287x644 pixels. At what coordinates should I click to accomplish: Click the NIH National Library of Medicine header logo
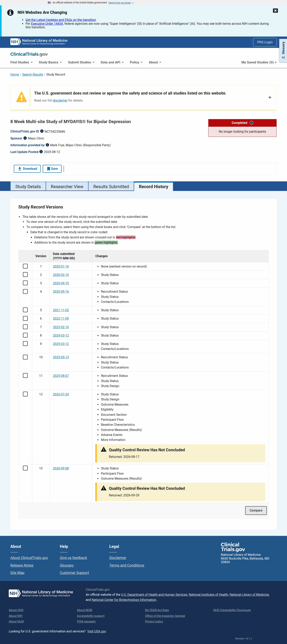(x=39, y=42)
